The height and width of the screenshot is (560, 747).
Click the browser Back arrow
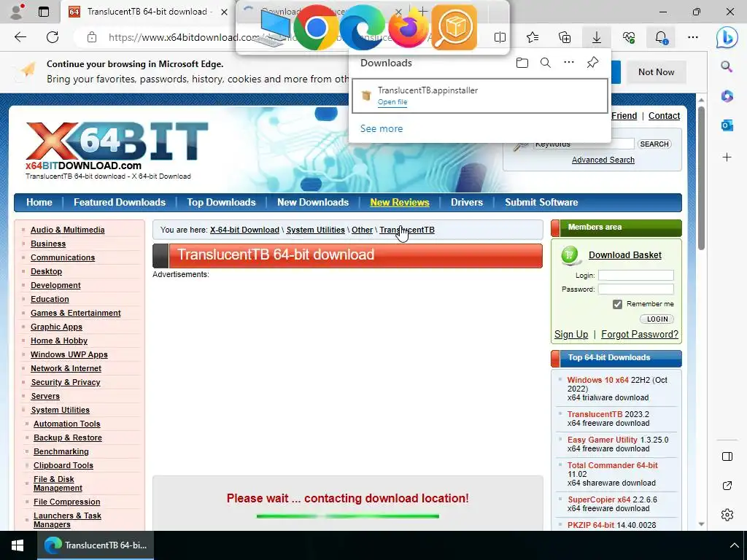click(x=20, y=37)
